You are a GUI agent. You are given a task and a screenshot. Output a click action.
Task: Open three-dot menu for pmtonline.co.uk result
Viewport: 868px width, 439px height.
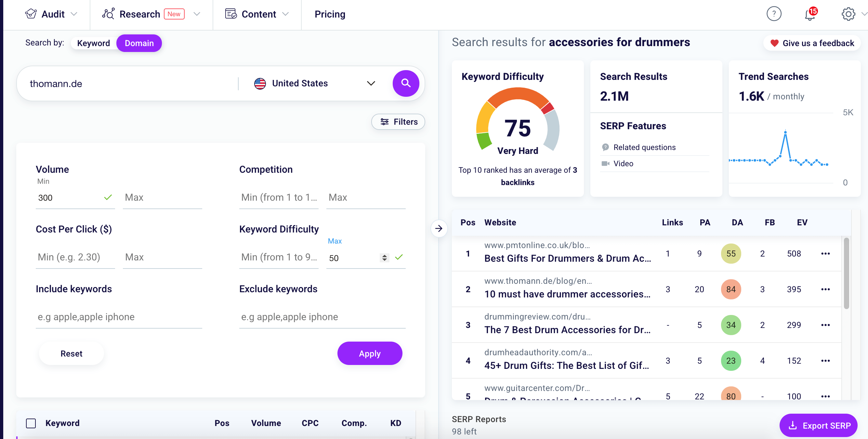pos(825,254)
